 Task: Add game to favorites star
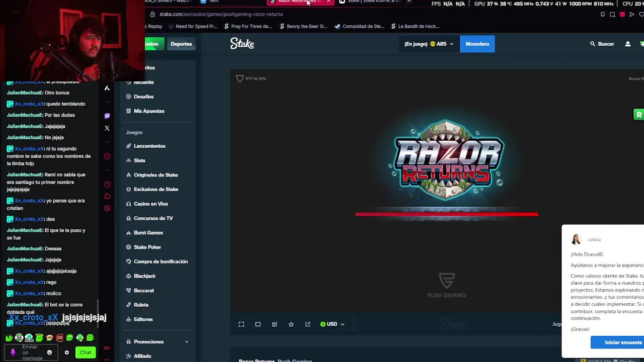coord(291,324)
